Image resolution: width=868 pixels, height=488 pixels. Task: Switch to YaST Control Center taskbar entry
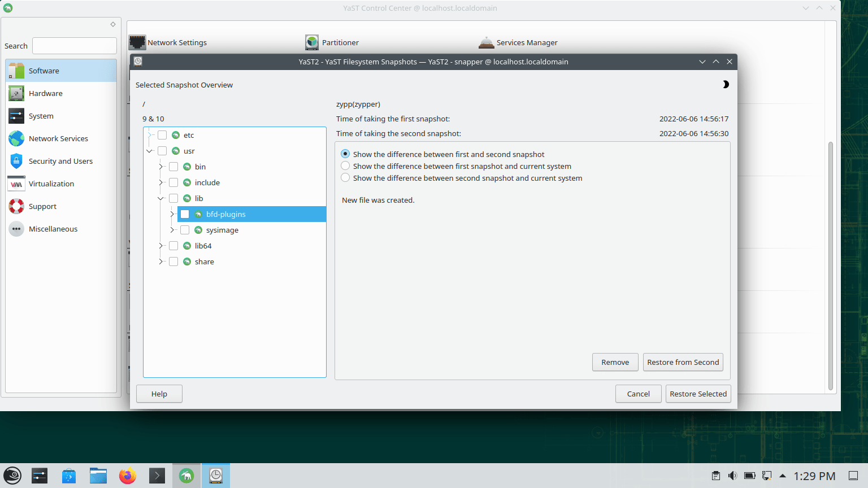tap(186, 476)
